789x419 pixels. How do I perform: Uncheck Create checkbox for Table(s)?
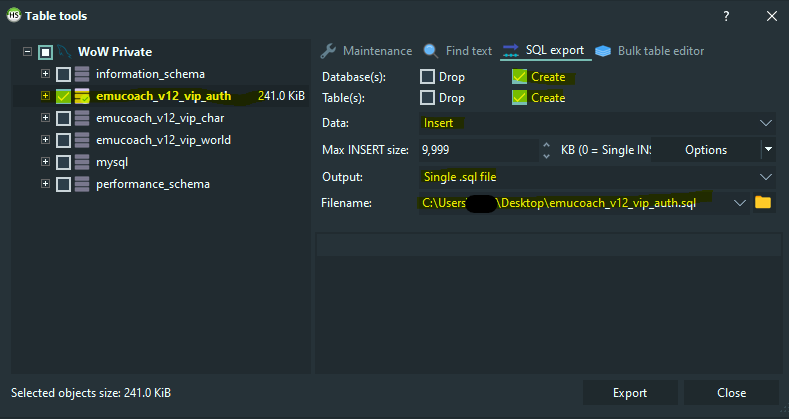pos(519,98)
